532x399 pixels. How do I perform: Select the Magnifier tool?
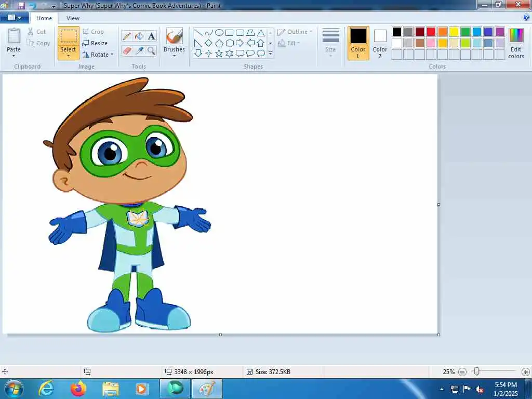pyautogui.click(x=151, y=51)
